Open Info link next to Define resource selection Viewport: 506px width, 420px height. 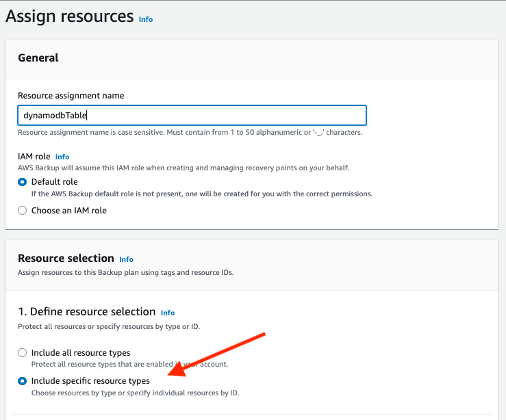click(168, 313)
